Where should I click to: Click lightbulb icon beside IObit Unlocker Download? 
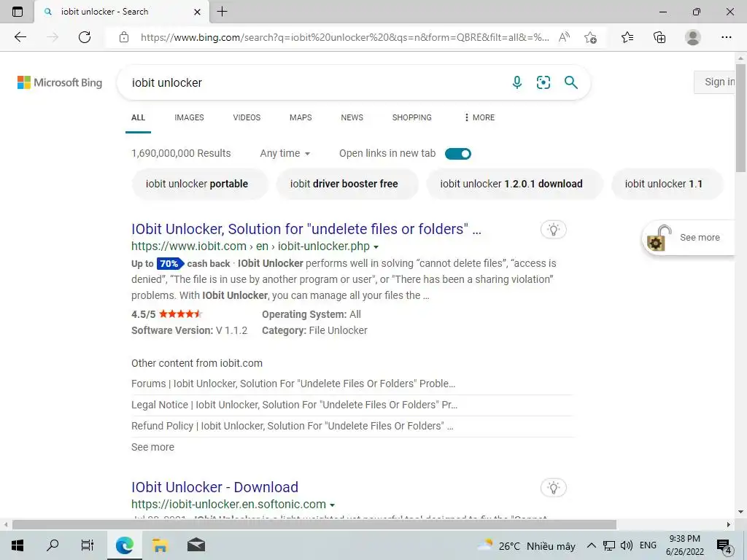click(x=553, y=488)
